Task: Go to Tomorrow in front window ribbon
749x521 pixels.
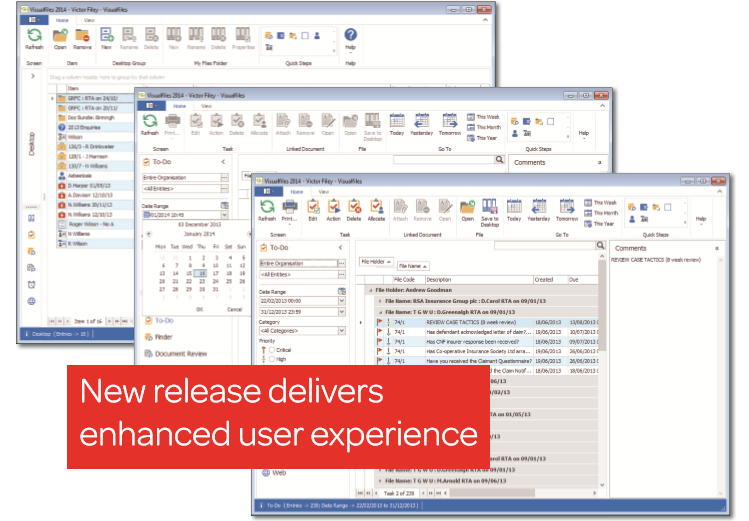Action: click(567, 211)
